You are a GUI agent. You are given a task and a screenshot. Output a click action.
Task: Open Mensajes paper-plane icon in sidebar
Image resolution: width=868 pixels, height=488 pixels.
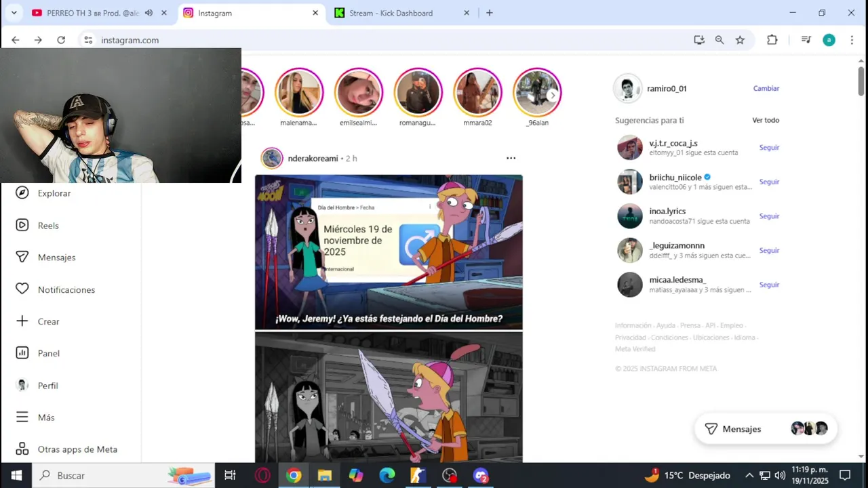tap(22, 258)
